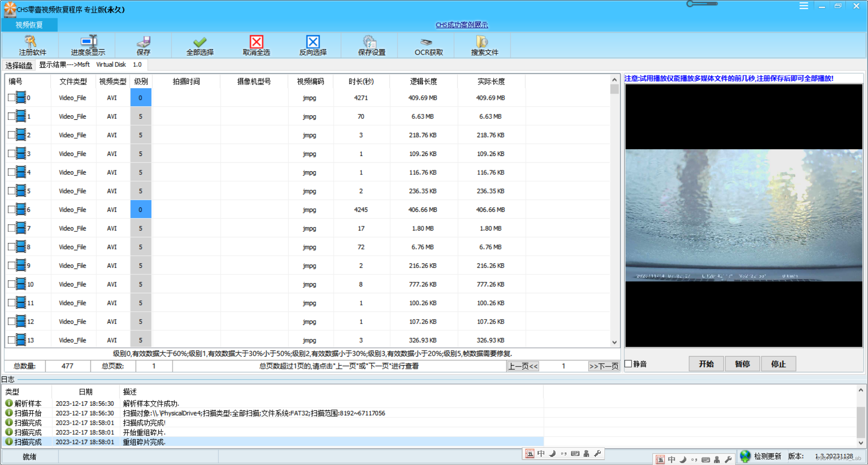Sort by 逻辑长度 column header

[x=423, y=81]
